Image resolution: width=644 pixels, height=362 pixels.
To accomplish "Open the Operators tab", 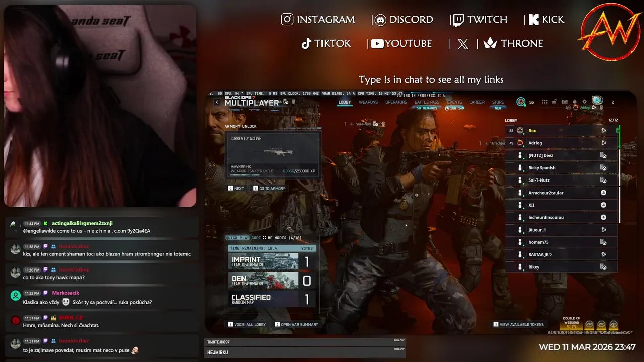I will [x=396, y=102].
